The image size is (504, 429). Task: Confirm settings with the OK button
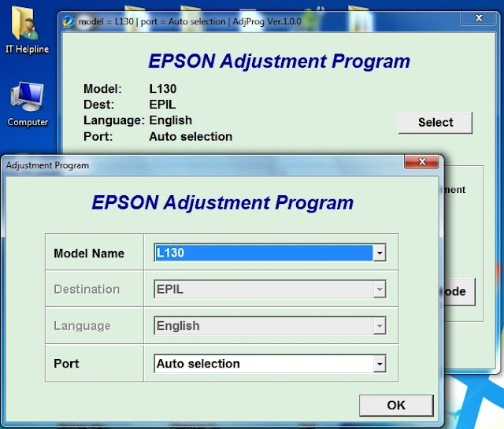pyautogui.click(x=396, y=405)
